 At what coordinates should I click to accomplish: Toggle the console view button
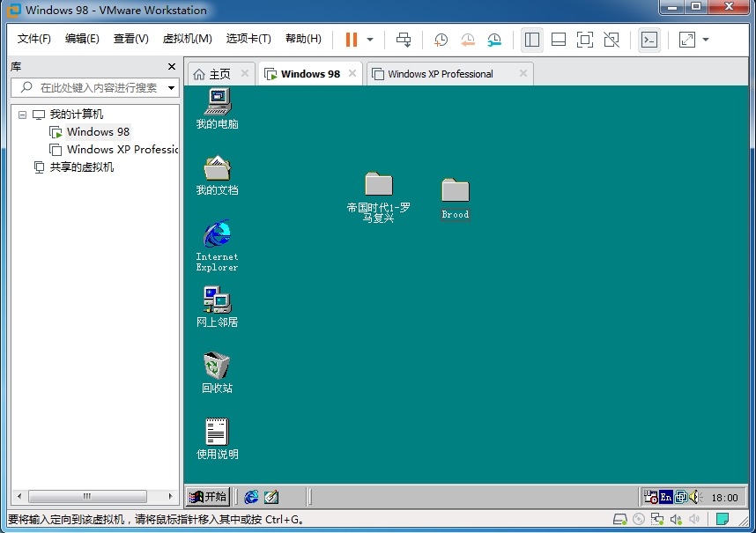pos(649,40)
